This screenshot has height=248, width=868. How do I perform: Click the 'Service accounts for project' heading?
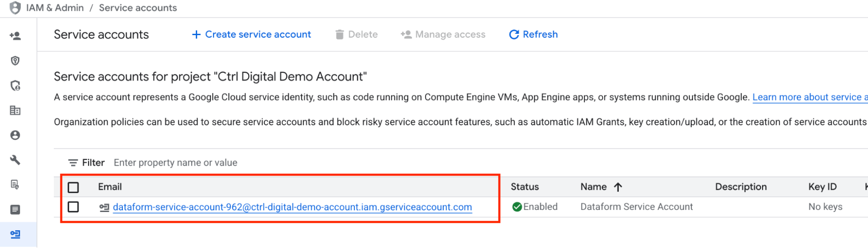(x=210, y=77)
